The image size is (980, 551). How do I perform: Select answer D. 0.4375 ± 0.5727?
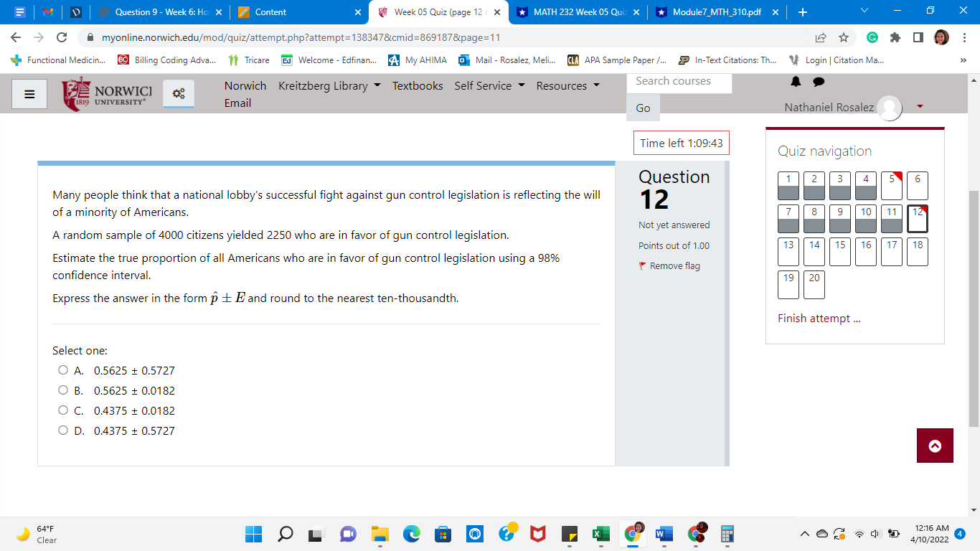click(63, 431)
